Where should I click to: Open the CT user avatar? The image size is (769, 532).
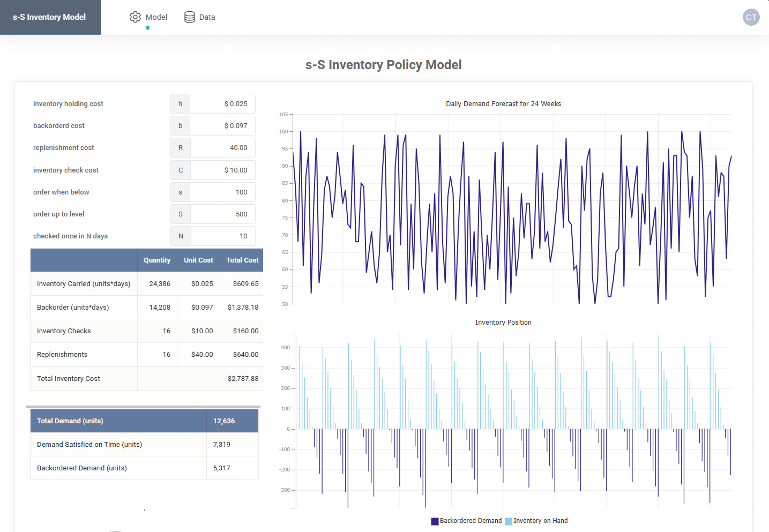point(751,17)
